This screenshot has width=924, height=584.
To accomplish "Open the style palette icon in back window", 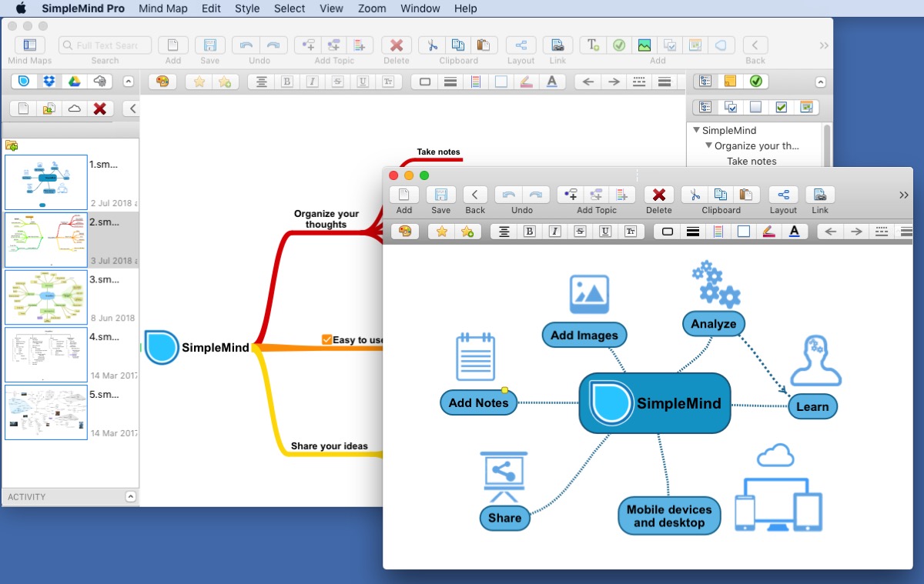I will point(162,82).
